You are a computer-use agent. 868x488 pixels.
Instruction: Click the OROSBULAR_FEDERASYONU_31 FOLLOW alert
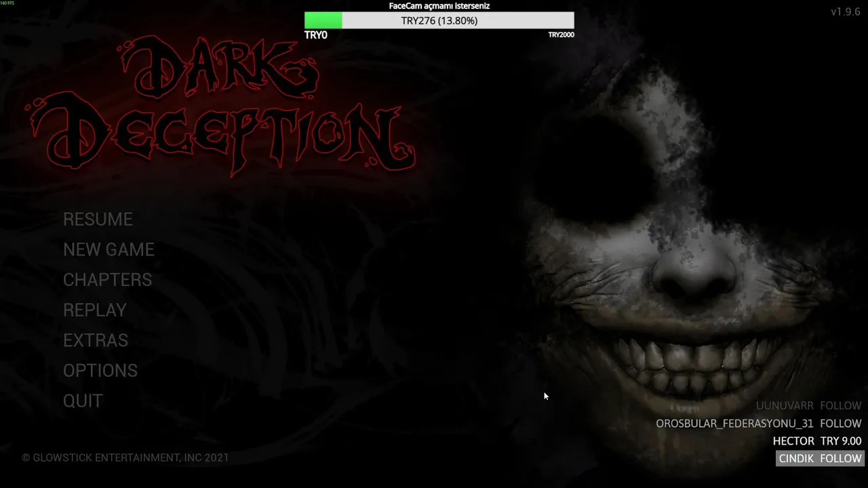coord(758,423)
